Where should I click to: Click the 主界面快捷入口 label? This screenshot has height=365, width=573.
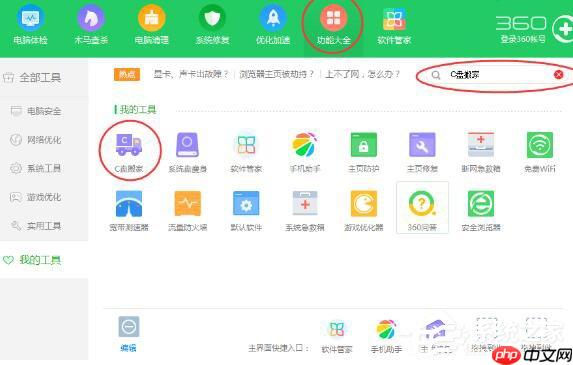pyautogui.click(x=279, y=348)
